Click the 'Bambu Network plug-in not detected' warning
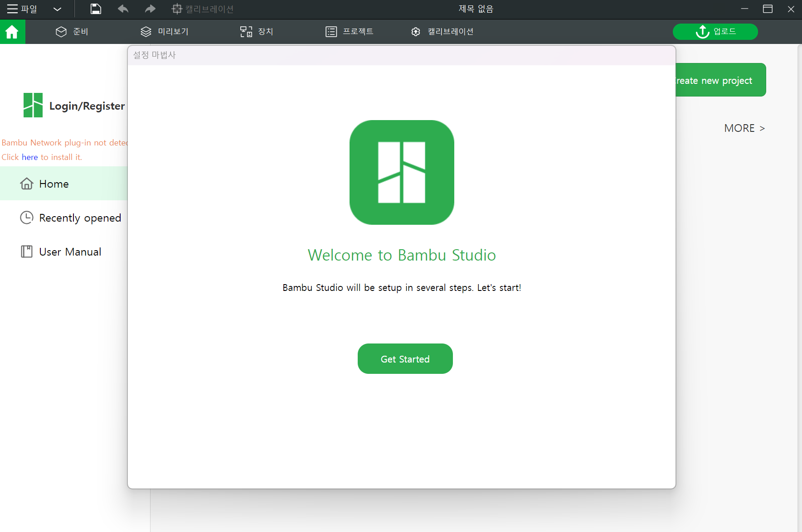 click(x=64, y=143)
